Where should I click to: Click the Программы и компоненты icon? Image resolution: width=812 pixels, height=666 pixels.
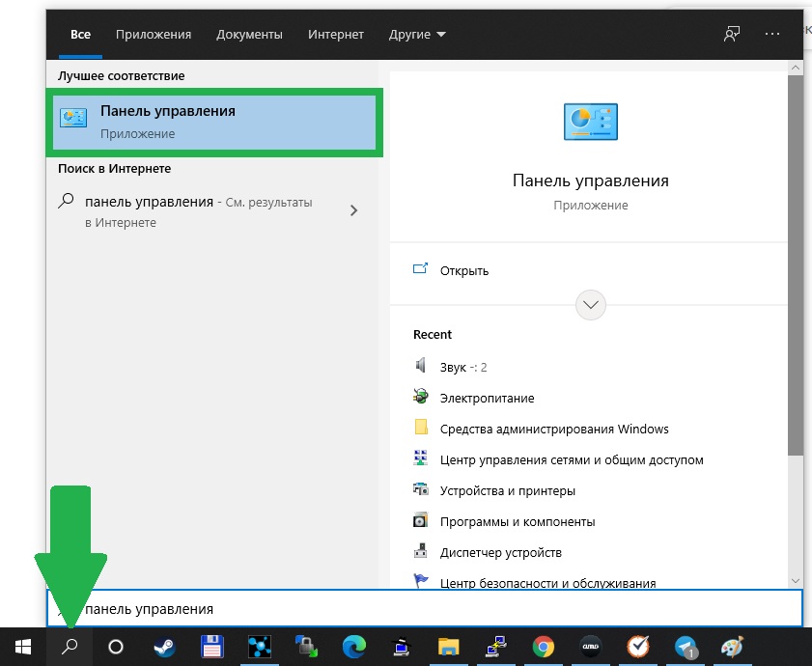pyautogui.click(x=421, y=519)
